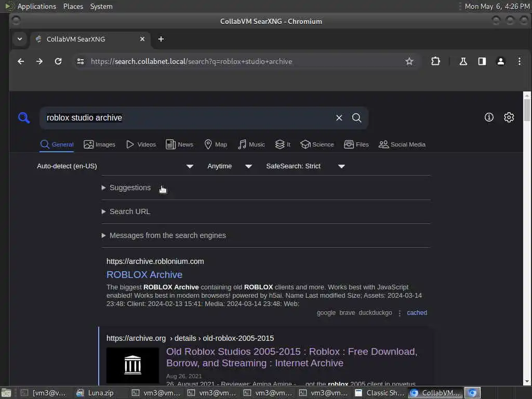This screenshot has height=399, width=532.
Task: Open the Chromium three-dot menu
Action: 519,61
